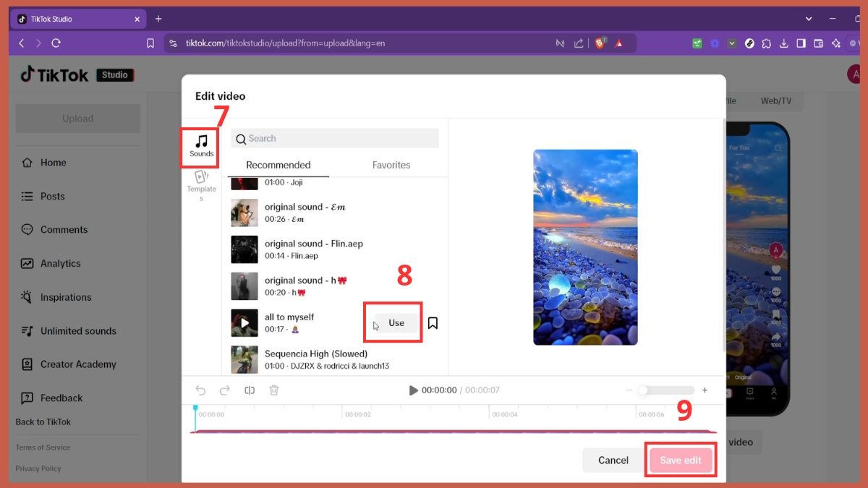The image size is (868, 488).
Task: Click the "original sound - h" cover thumbnail
Action: coord(244,286)
